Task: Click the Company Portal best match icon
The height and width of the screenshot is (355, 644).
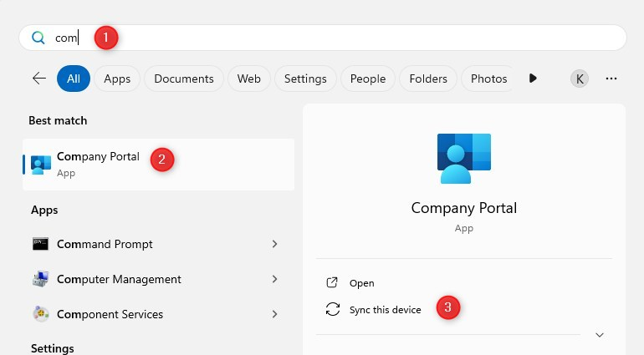Action: tap(41, 164)
